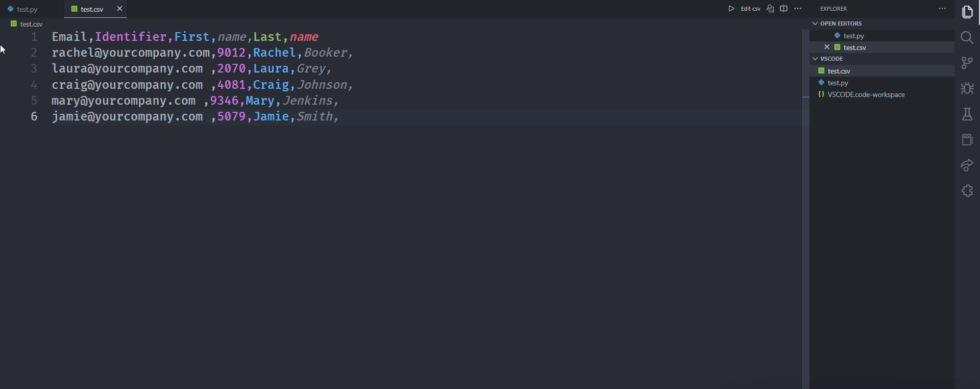Run the file using the play icon

(x=731, y=9)
